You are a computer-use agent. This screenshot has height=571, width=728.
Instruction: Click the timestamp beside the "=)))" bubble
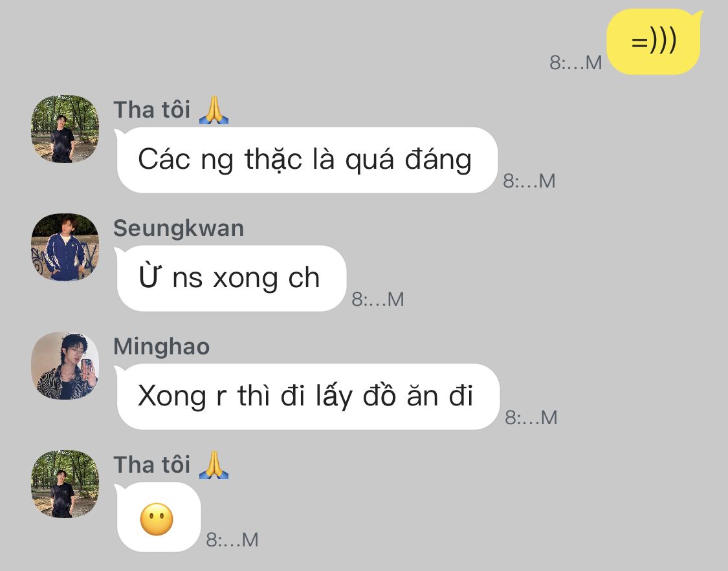point(575,63)
